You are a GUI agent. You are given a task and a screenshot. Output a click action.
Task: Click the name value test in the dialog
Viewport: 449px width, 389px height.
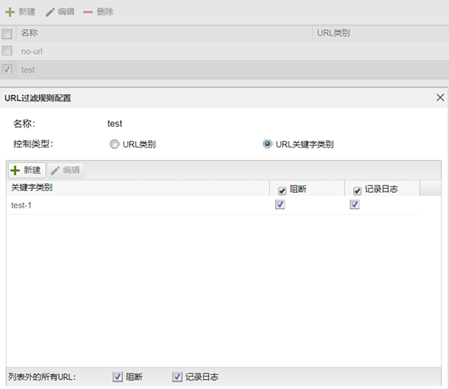point(115,124)
